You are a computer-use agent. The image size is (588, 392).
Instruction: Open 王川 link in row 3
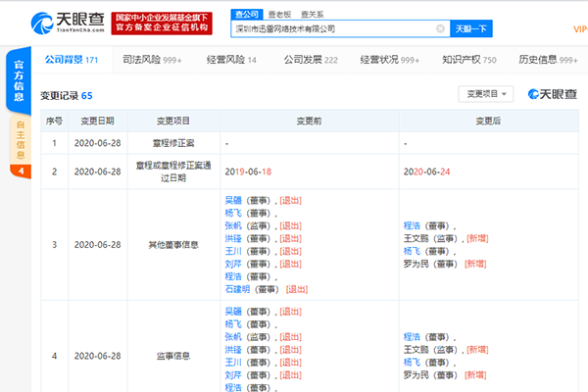233,251
